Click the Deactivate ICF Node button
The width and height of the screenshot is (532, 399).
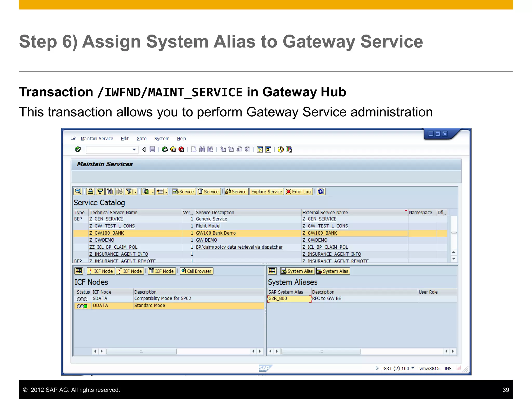pos(130,271)
